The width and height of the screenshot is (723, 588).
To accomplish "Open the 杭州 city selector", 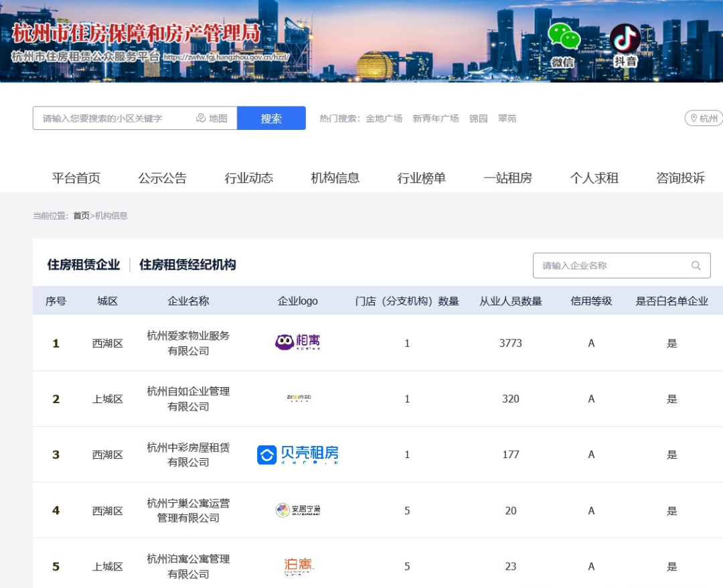I will [708, 118].
